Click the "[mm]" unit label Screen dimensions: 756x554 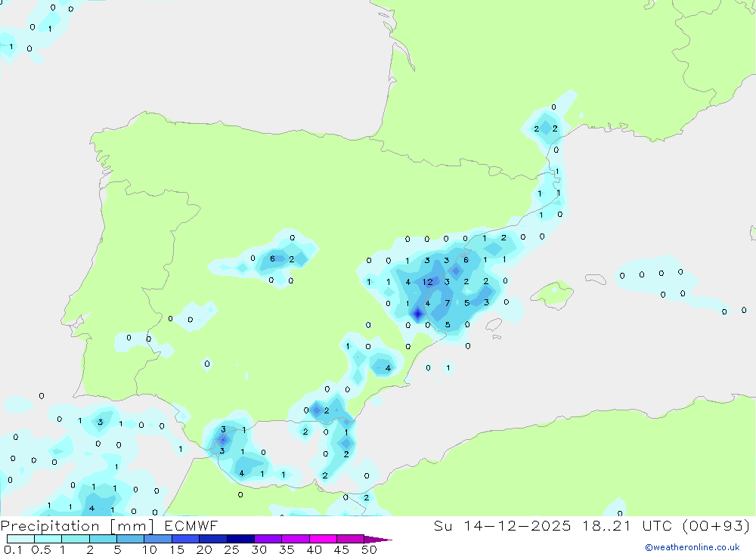pos(132,526)
